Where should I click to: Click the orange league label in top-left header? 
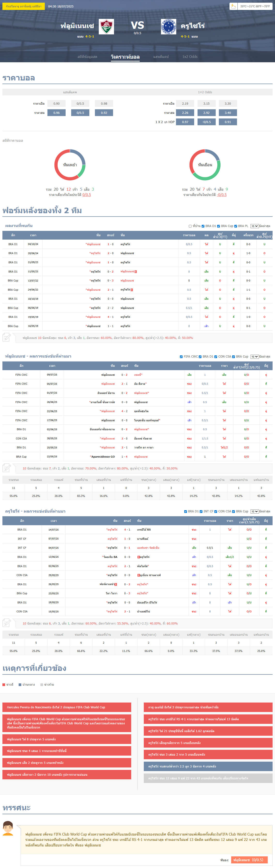[x=23, y=6]
